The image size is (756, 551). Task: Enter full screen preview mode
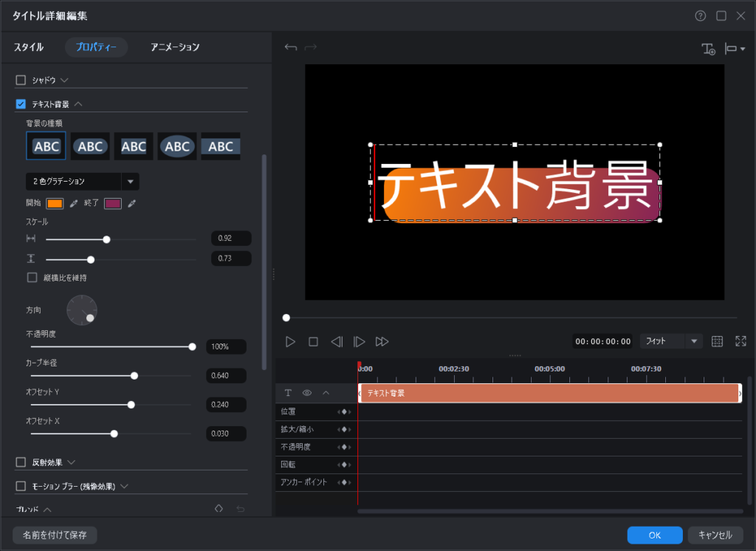click(x=740, y=341)
